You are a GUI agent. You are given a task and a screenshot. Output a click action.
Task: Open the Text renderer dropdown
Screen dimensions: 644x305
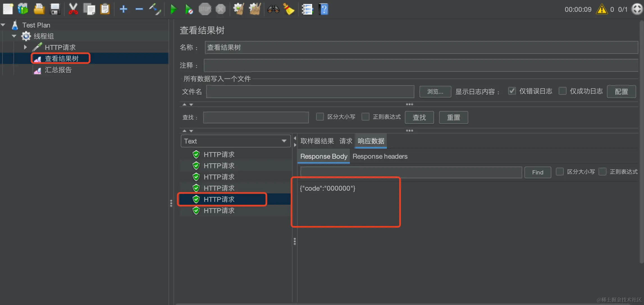point(235,141)
